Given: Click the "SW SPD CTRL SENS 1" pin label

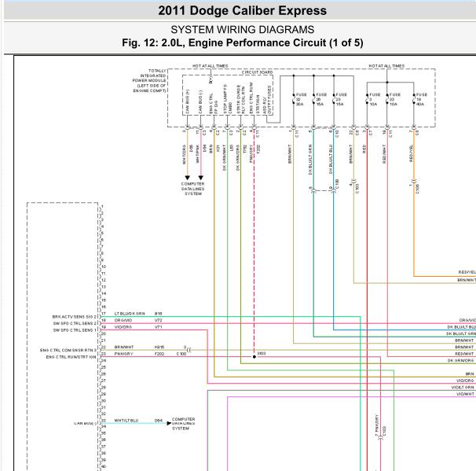Looking at the screenshot, I should click(x=75, y=330).
